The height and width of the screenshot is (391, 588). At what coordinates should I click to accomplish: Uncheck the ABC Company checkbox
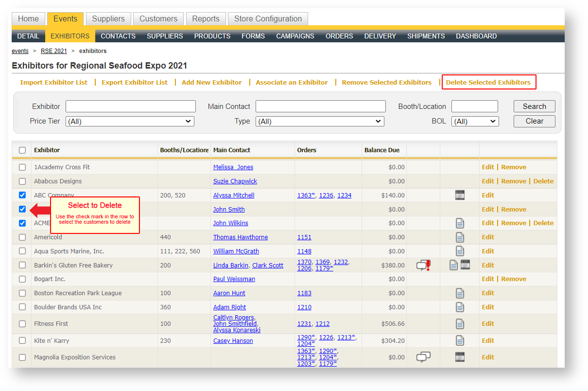22,195
